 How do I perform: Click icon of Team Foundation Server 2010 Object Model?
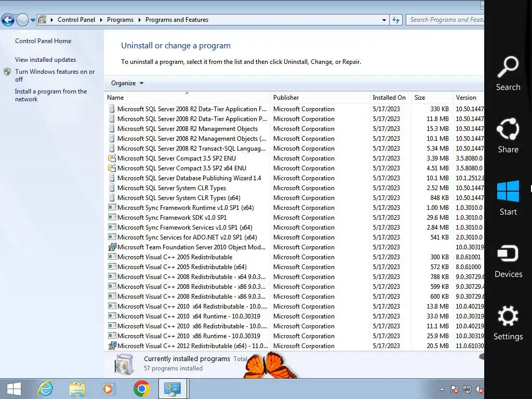(112, 247)
